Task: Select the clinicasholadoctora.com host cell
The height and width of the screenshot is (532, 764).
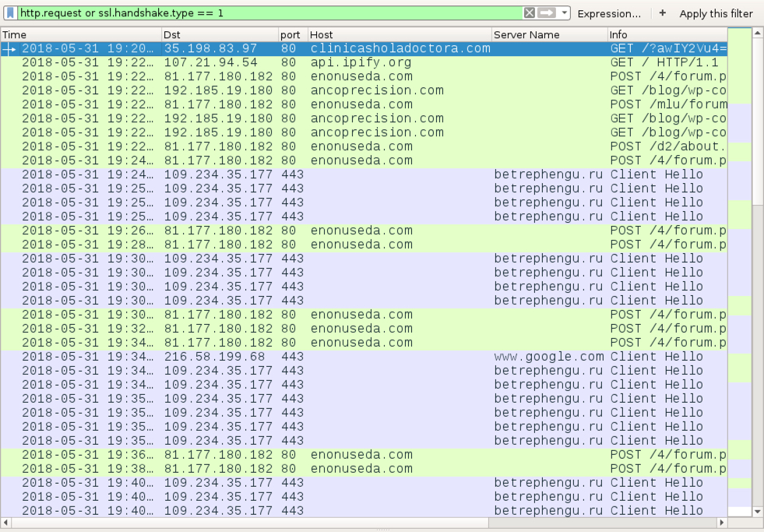Action: (400, 49)
